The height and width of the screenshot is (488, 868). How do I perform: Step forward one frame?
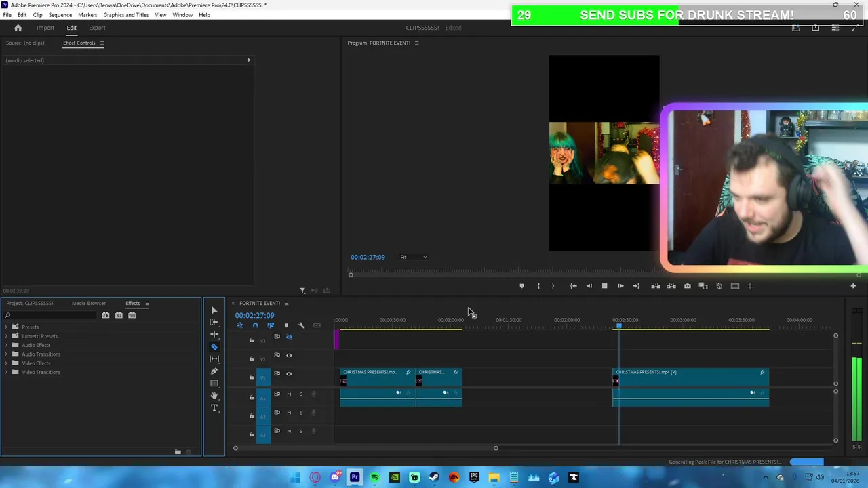coord(620,286)
